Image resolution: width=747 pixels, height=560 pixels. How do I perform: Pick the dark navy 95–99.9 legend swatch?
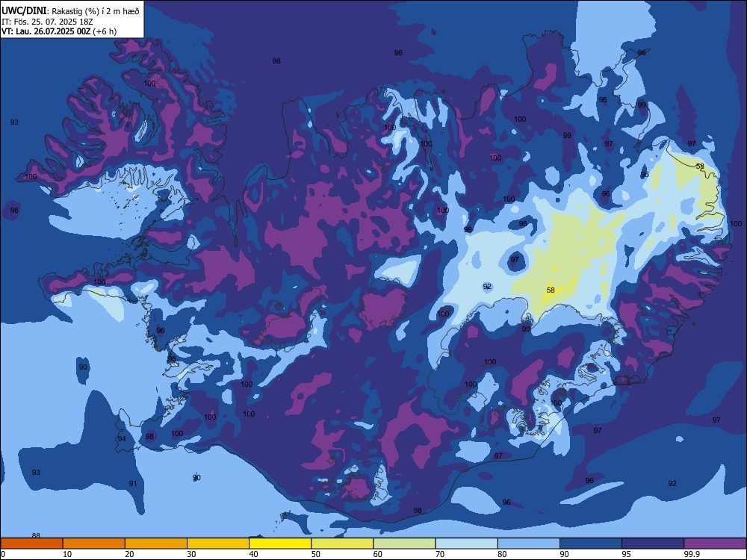point(653,544)
